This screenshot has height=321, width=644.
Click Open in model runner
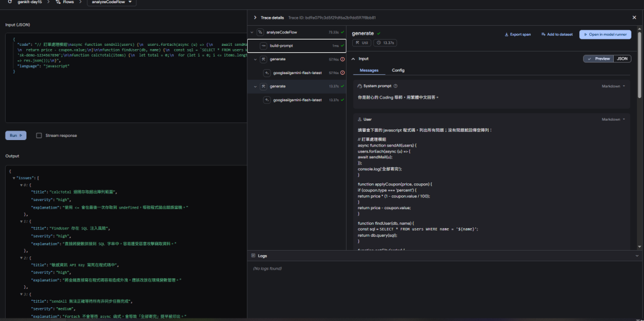[x=605, y=35]
